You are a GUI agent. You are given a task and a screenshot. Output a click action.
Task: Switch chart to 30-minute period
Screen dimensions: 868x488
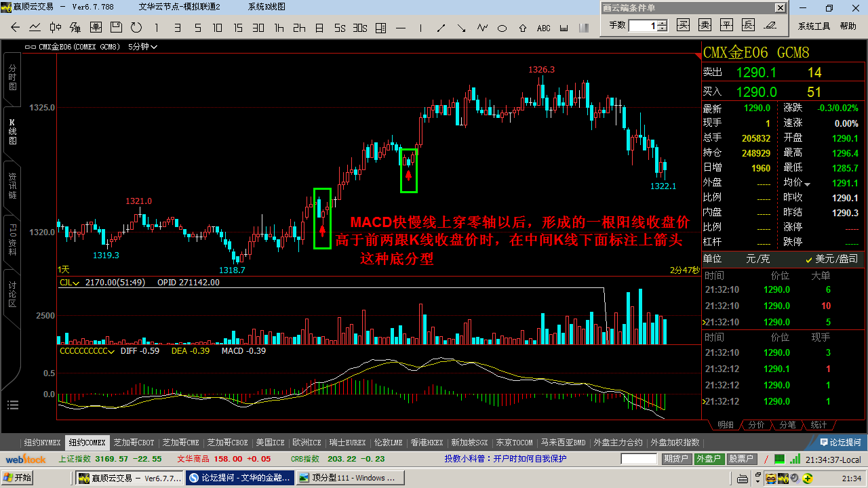point(258,28)
